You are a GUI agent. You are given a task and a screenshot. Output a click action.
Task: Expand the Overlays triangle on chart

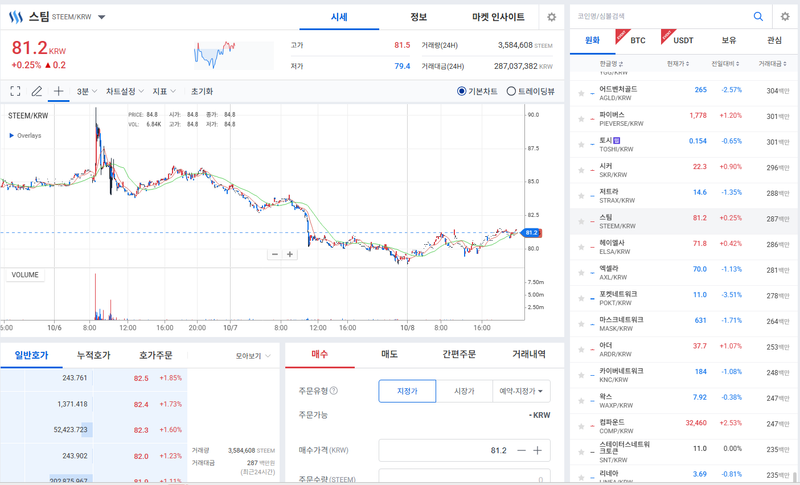pos(12,136)
